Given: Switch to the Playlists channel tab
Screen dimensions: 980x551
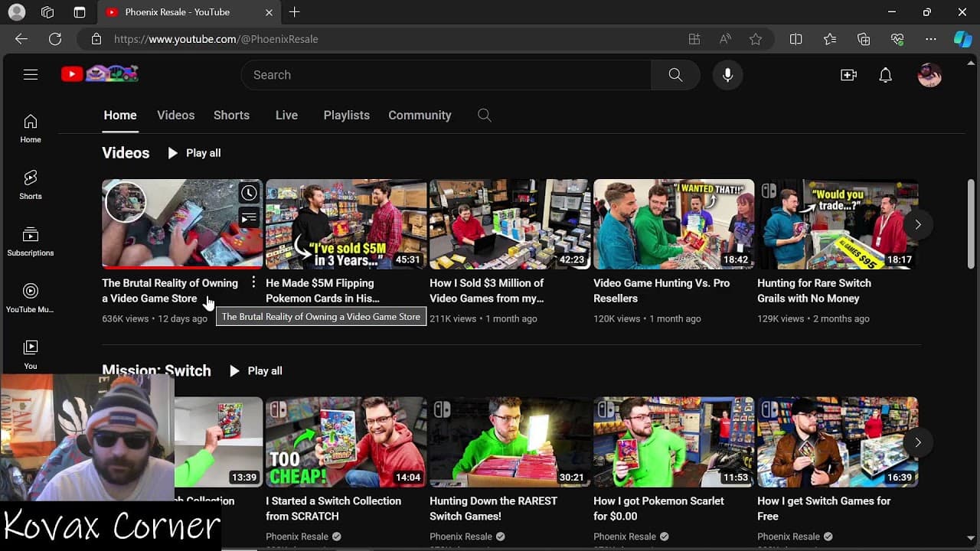Looking at the screenshot, I should point(346,115).
